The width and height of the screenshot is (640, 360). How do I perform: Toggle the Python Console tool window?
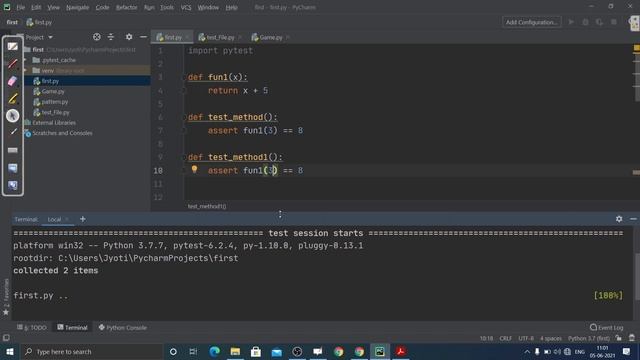pos(122,327)
